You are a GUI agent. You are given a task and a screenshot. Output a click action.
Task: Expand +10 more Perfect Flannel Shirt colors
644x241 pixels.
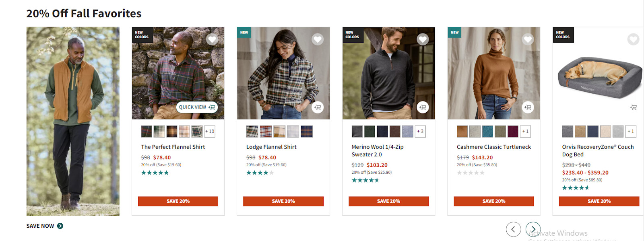210,132
